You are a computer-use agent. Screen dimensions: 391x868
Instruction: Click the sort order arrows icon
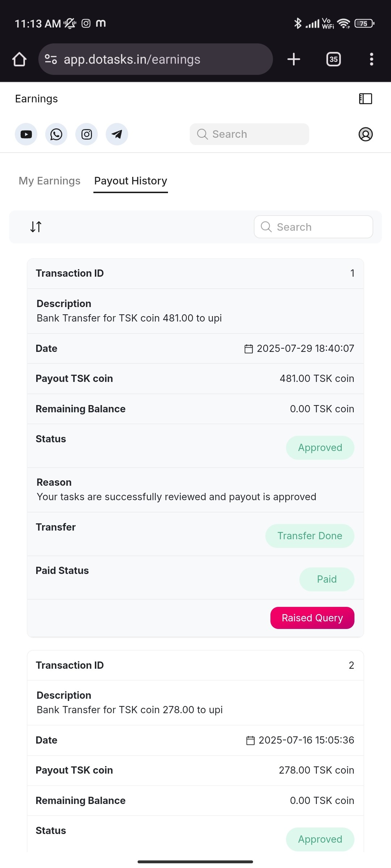pos(36,227)
